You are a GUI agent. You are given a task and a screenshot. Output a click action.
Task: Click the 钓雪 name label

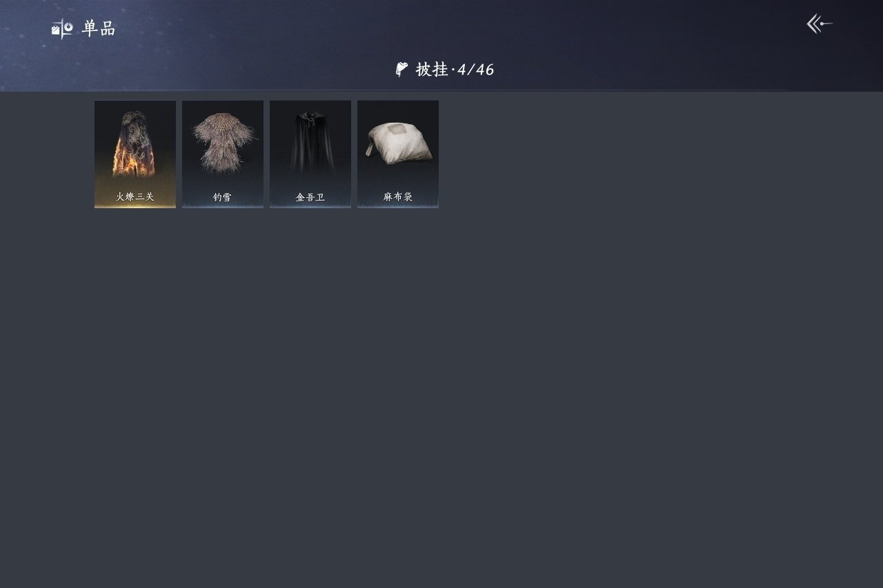[222, 197]
